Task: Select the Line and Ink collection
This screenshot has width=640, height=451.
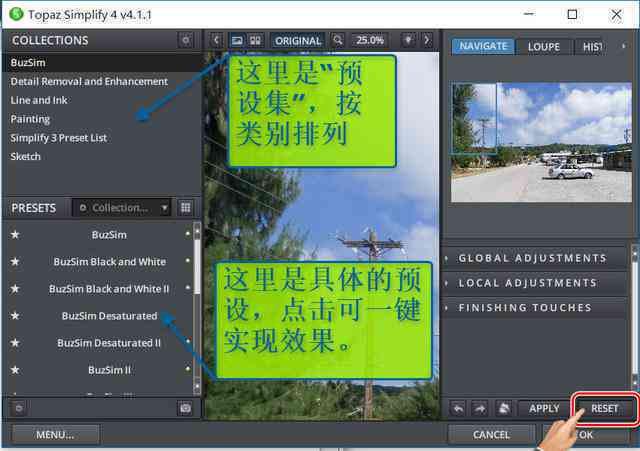Action: [x=102, y=100]
